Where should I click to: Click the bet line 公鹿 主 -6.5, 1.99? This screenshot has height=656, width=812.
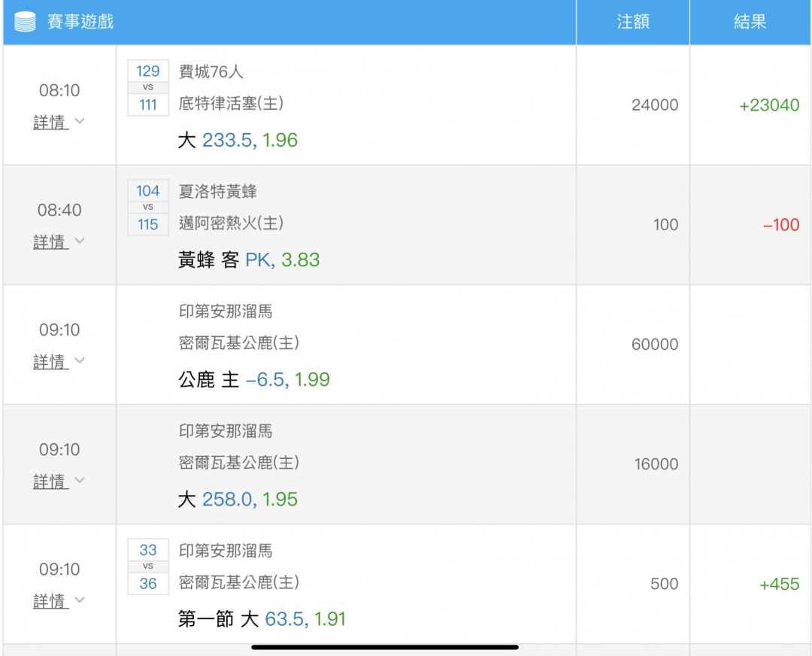[254, 379]
